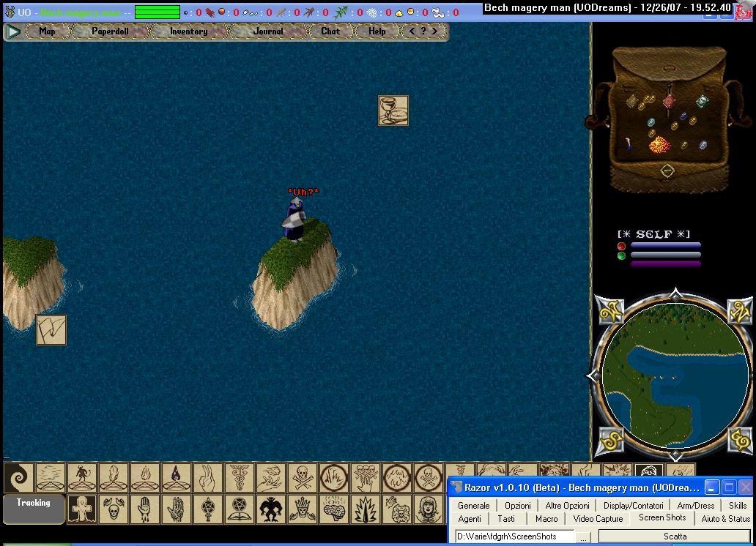Open the Inventory menu item
Viewport: 756px width, 546px height.
click(188, 31)
